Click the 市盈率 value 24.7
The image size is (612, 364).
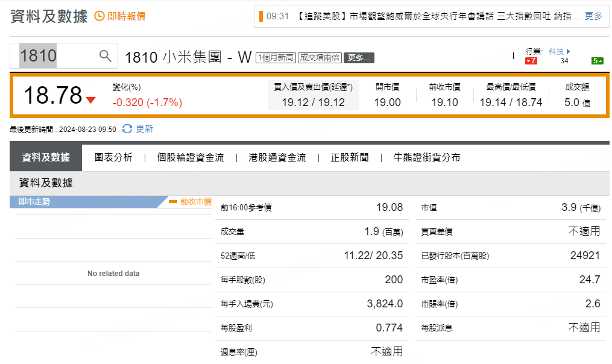click(x=590, y=280)
